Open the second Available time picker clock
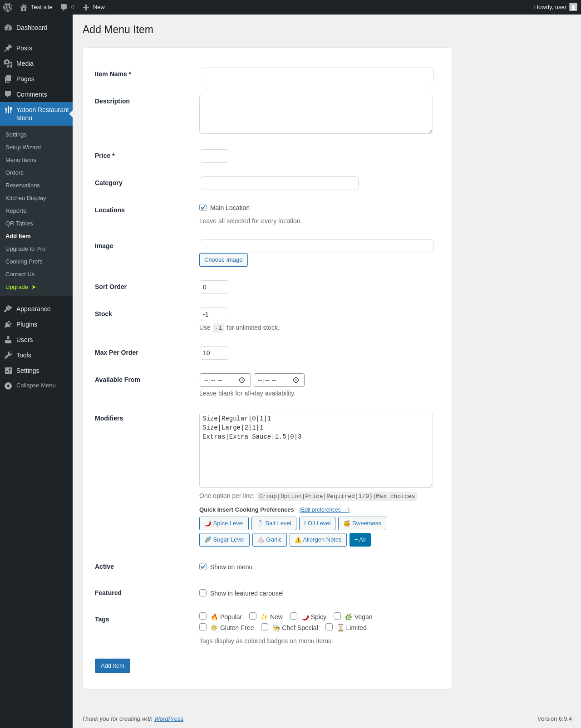Screen dimensions: 581x728 coord(296,380)
